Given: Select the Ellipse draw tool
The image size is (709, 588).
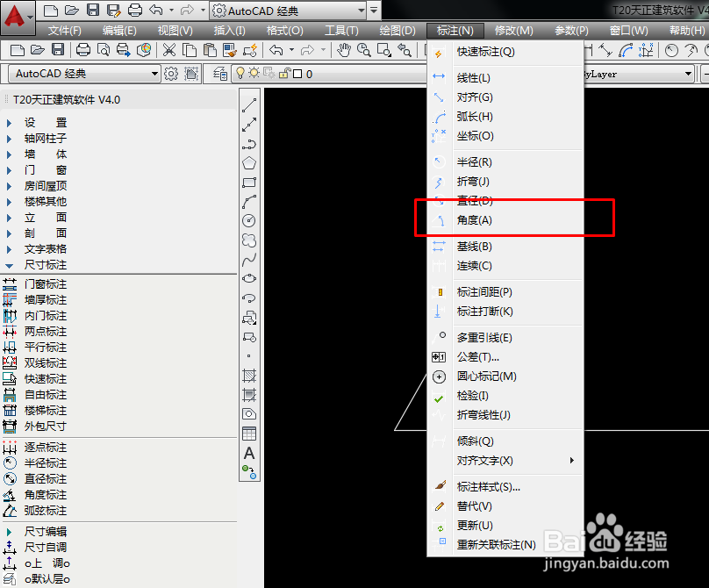Looking at the screenshot, I should click(x=249, y=278).
